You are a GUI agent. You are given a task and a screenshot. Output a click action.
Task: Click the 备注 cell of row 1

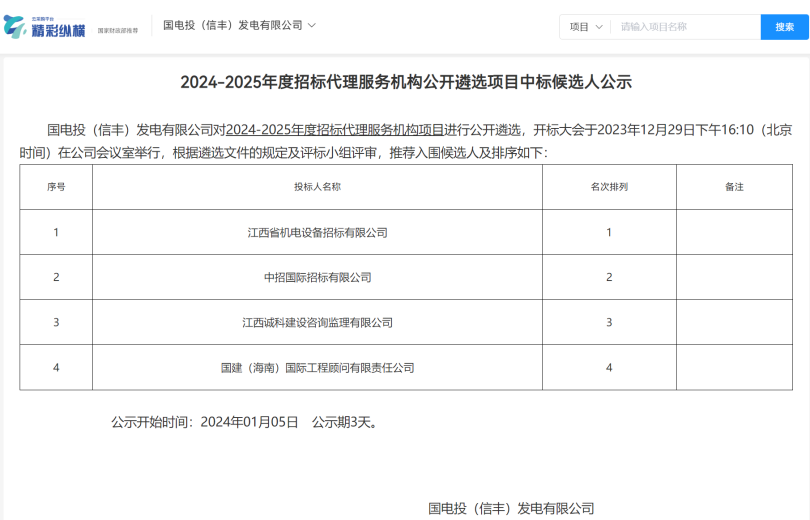(x=734, y=233)
